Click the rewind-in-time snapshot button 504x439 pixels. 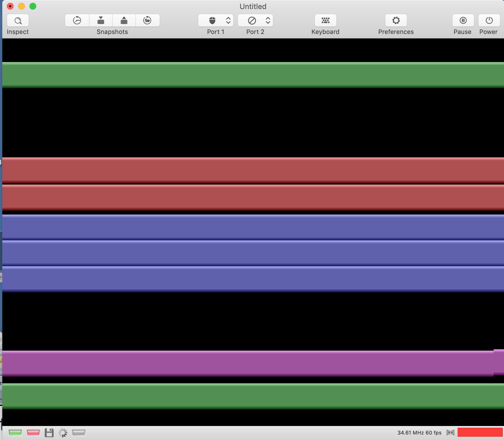(x=77, y=20)
